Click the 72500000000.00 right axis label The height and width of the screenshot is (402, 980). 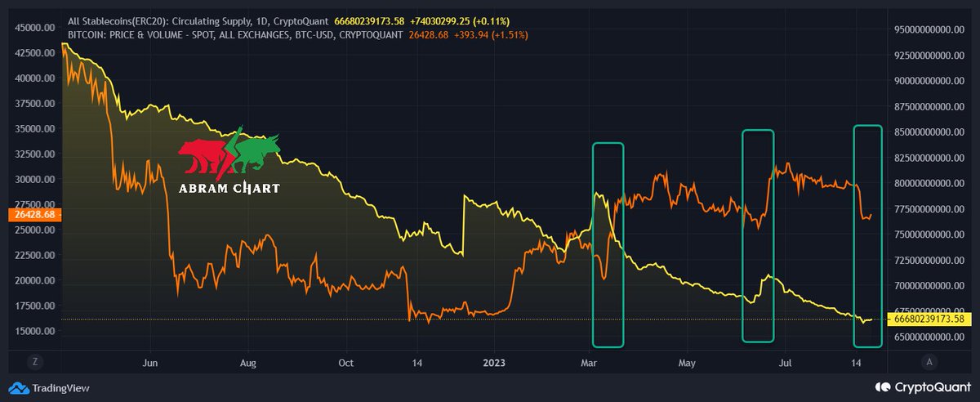929,260
